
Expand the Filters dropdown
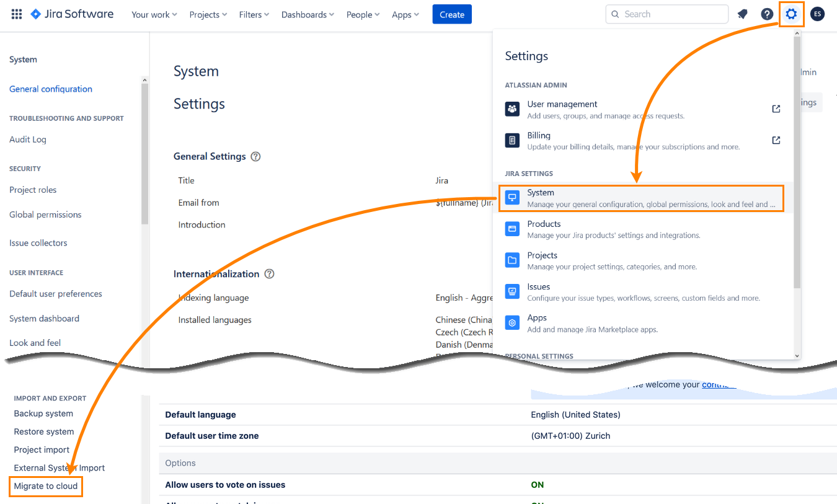(254, 14)
